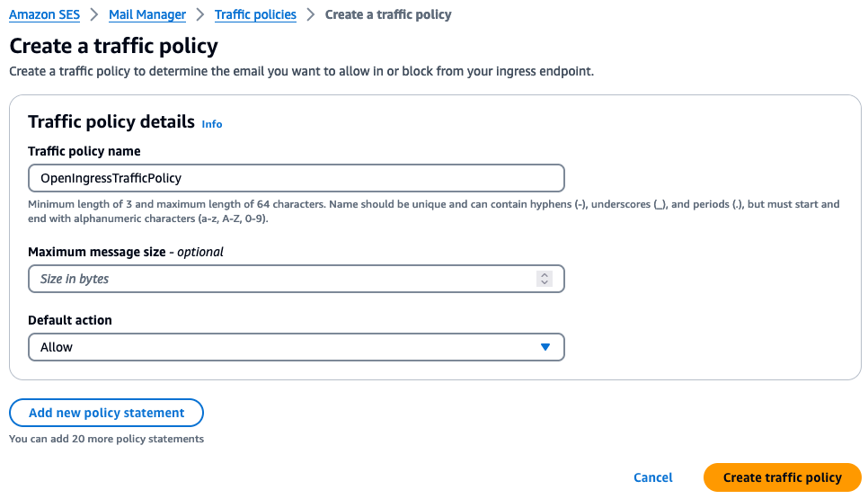Open the Default action dropdown showing Allow
The width and height of the screenshot is (868, 499).
point(297,347)
